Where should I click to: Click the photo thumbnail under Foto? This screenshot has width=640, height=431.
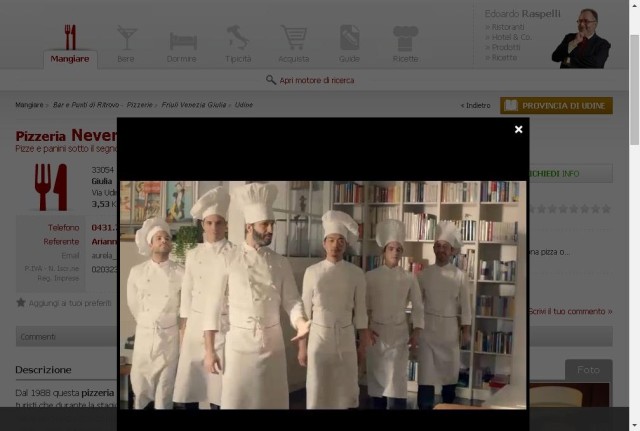[x=570, y=395]
